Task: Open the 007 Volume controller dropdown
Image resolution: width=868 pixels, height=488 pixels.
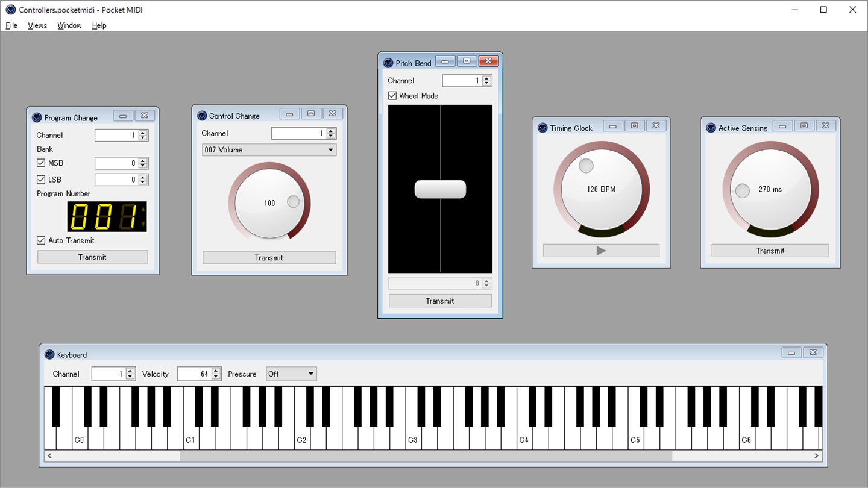Action: coord(269,150)
